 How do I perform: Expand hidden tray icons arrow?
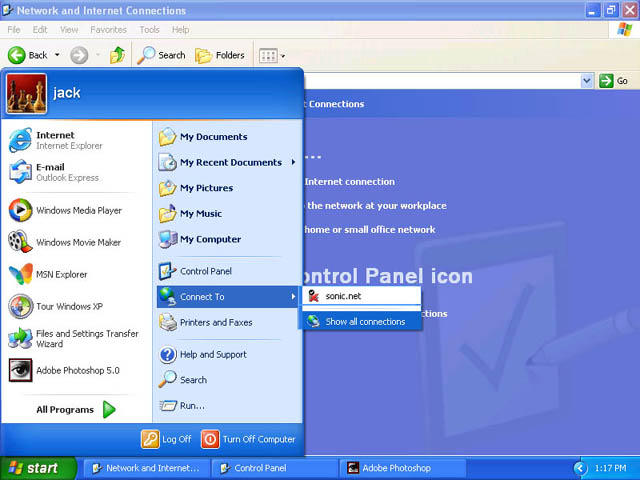coord(580,468)
